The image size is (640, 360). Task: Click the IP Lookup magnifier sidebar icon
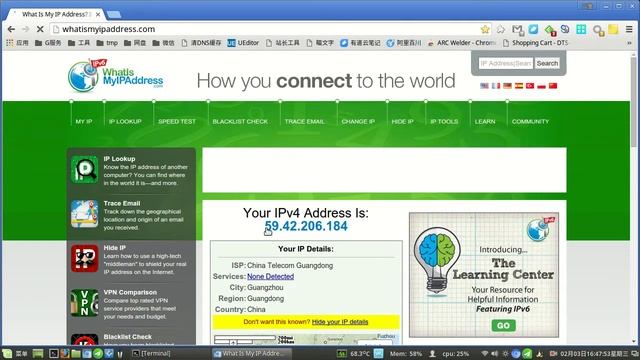click(x=84, y=169)
